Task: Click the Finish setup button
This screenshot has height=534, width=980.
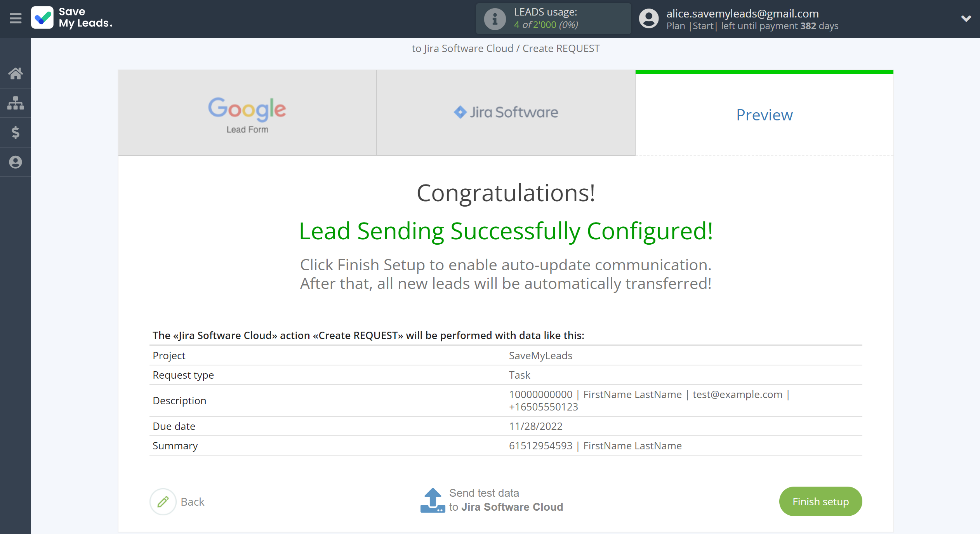Action: 820,501
